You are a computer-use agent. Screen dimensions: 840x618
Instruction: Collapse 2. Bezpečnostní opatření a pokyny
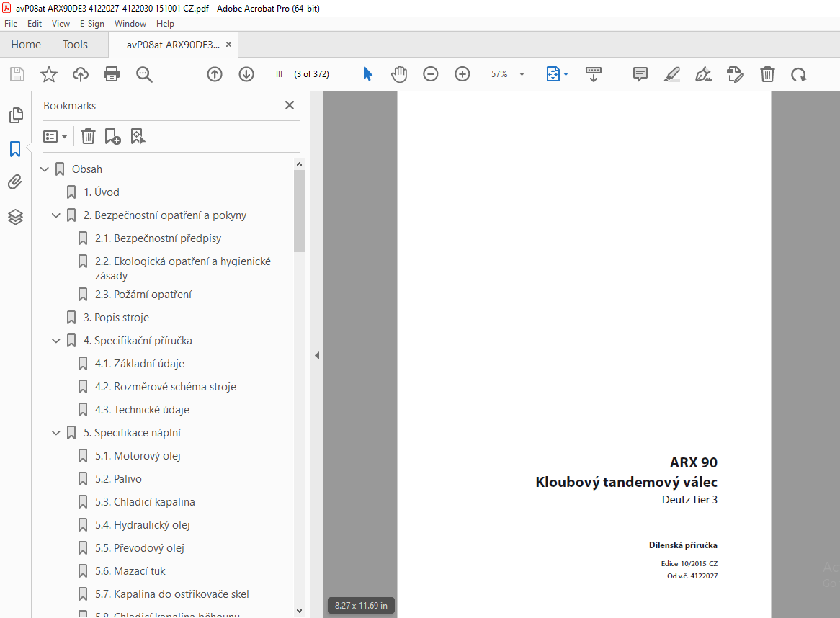55,215
